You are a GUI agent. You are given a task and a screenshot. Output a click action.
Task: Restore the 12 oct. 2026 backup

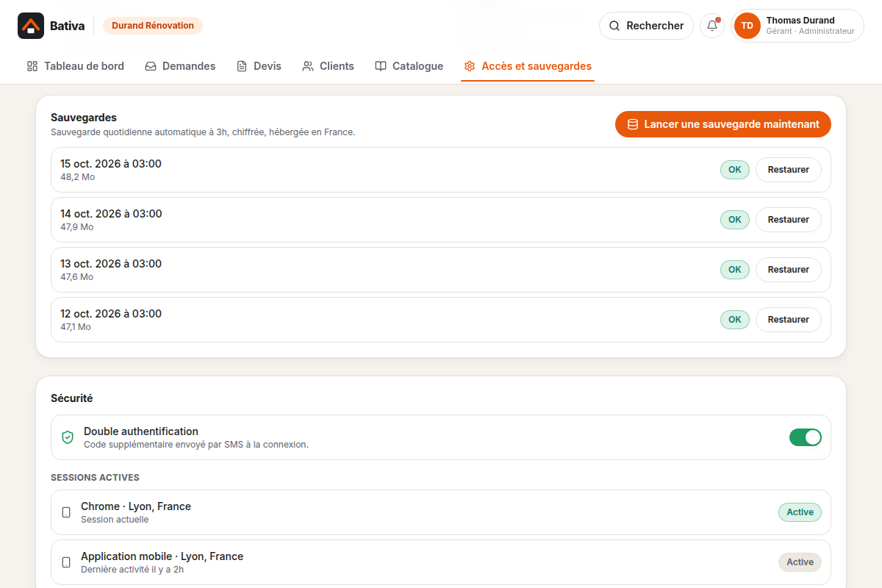coord(789,320)
